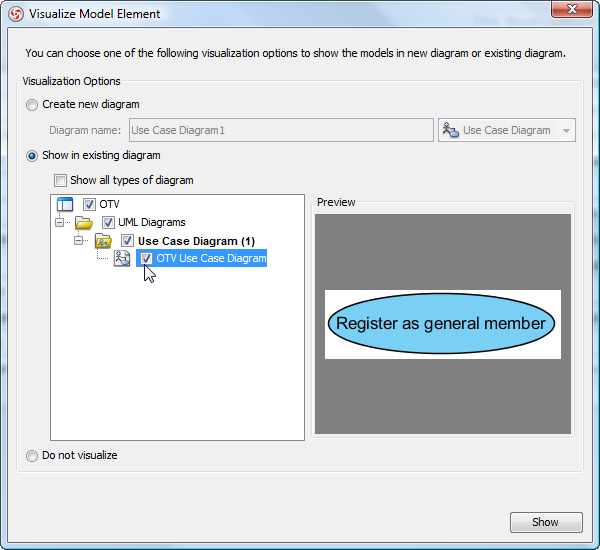600x550 pixels.
Task: Select the UML Diagrams tree label
Action: coord(152,222)
